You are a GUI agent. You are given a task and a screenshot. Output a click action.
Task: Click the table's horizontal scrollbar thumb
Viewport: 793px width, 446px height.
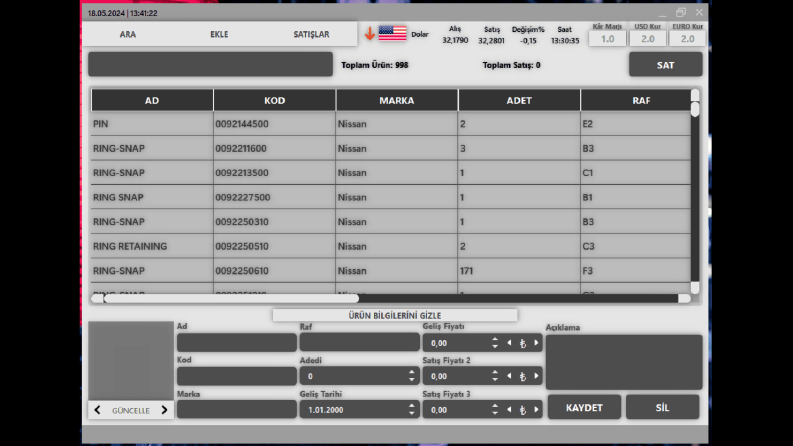231,298
